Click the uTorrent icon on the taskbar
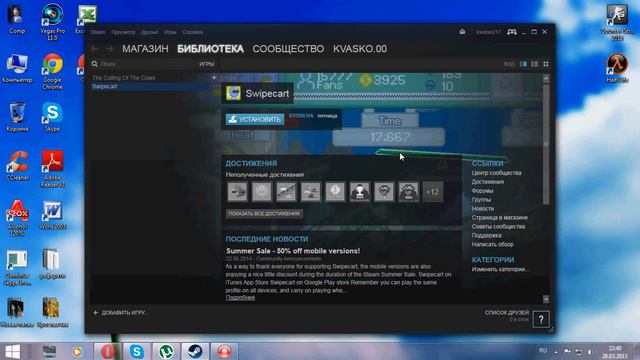Image resolution: width=640 pixels, height=360 pixels. [166, 351]
